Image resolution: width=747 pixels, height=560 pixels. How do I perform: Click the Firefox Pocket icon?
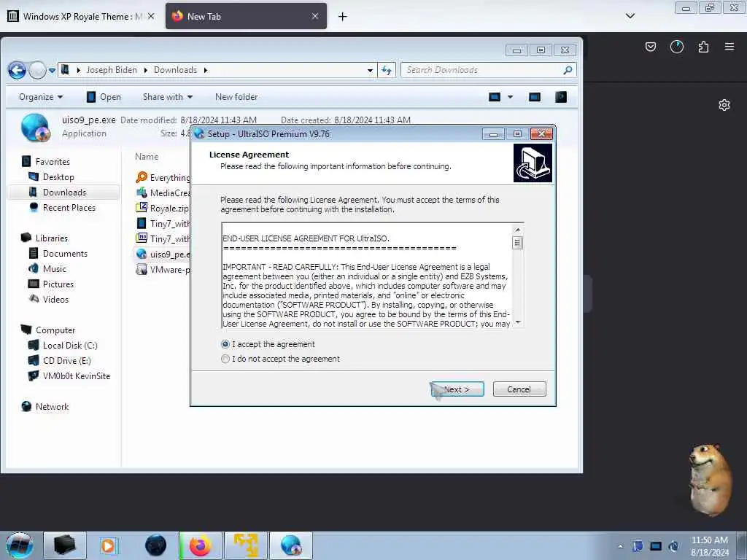pyautogui.click(x=651, y=47)
